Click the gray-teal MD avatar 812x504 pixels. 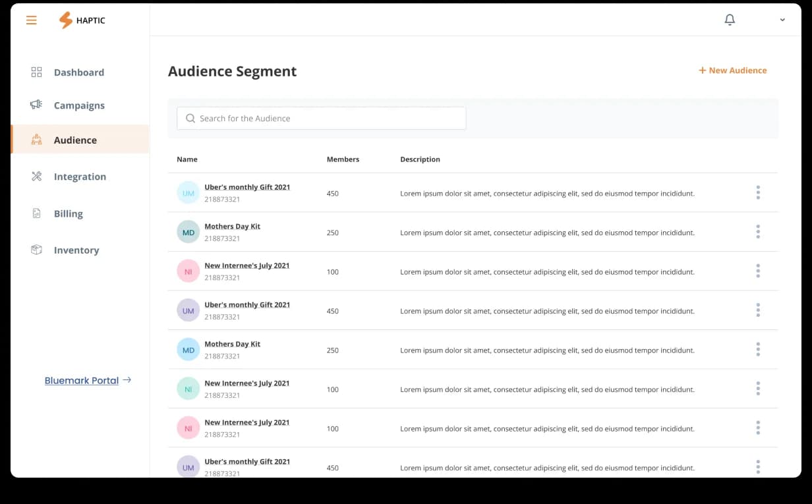(x=188, y=232)
